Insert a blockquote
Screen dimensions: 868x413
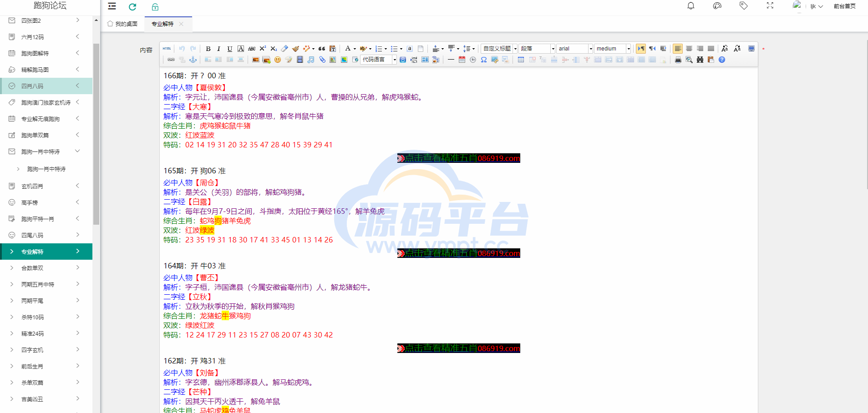(322, 49)
